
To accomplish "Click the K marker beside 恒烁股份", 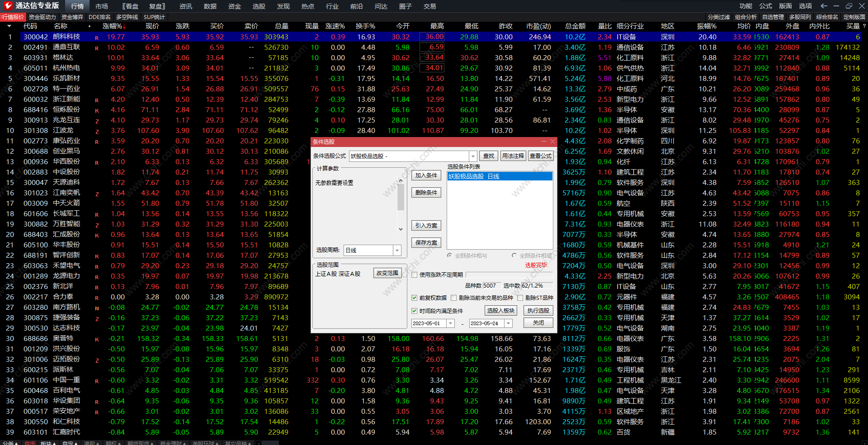I will click(97, 110).
